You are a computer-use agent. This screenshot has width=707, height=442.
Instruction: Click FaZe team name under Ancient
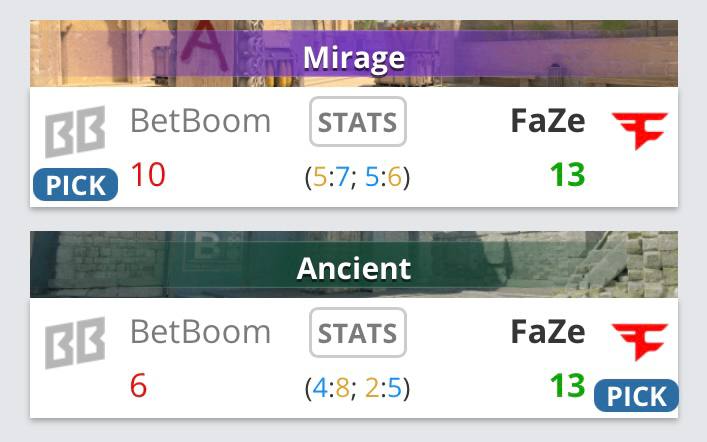click(548, 332)
